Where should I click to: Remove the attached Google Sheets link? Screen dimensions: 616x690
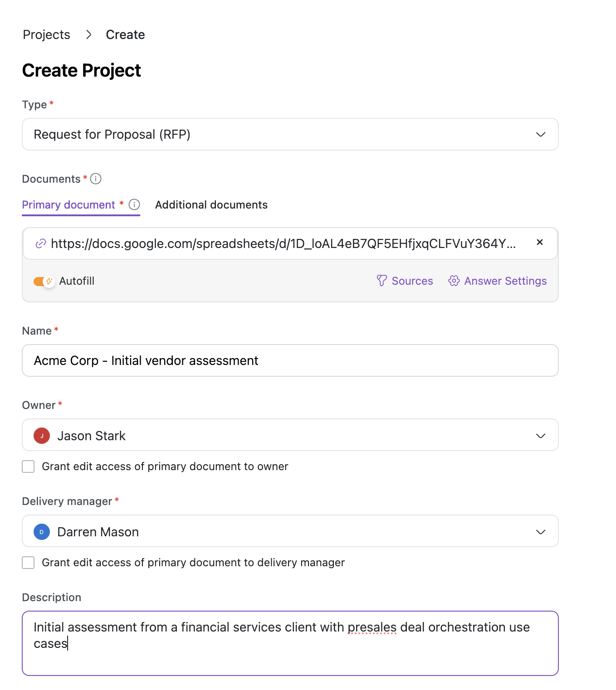pyautogui.click(x=539, y=243)
